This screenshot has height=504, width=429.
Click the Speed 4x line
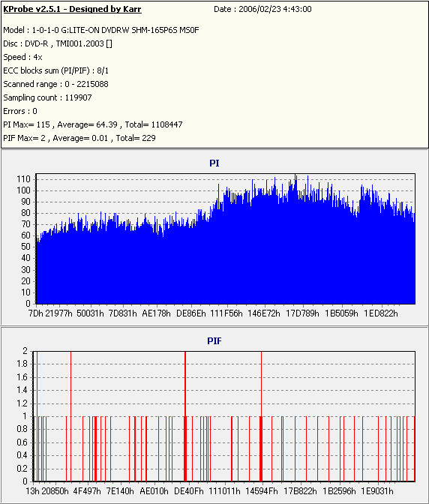click(22, 57)
